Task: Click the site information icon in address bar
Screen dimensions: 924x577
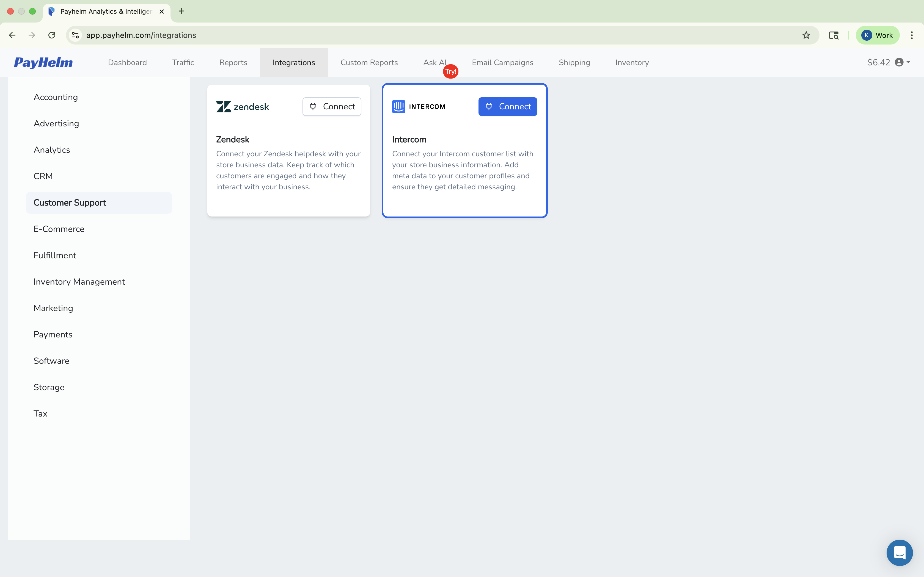Action: click(x=75, y=35)
